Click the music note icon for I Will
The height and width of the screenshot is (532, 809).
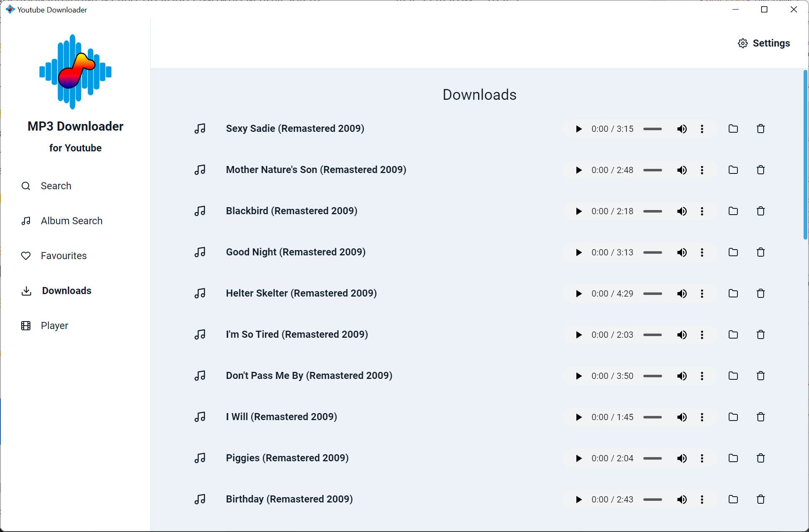(x=200, y=416)
